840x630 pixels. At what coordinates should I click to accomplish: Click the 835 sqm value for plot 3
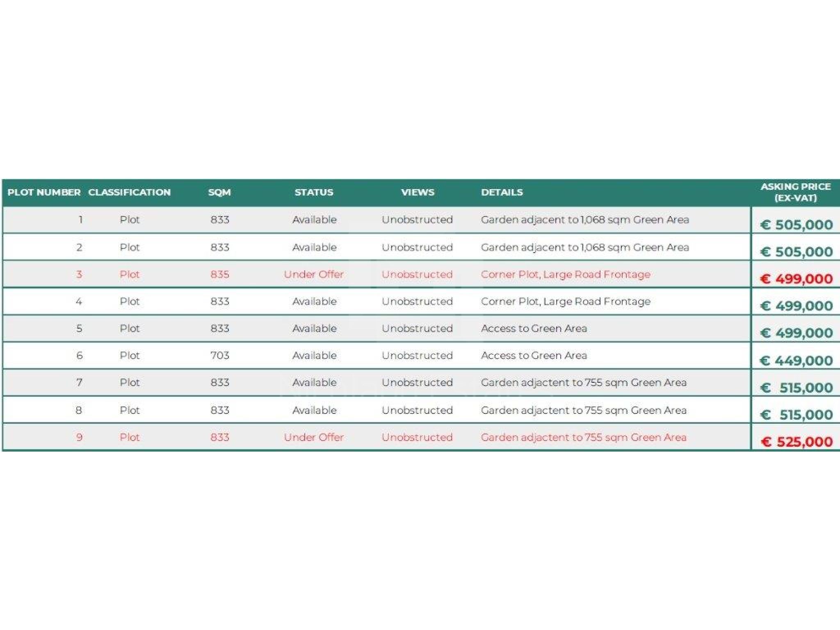point(220,274)
